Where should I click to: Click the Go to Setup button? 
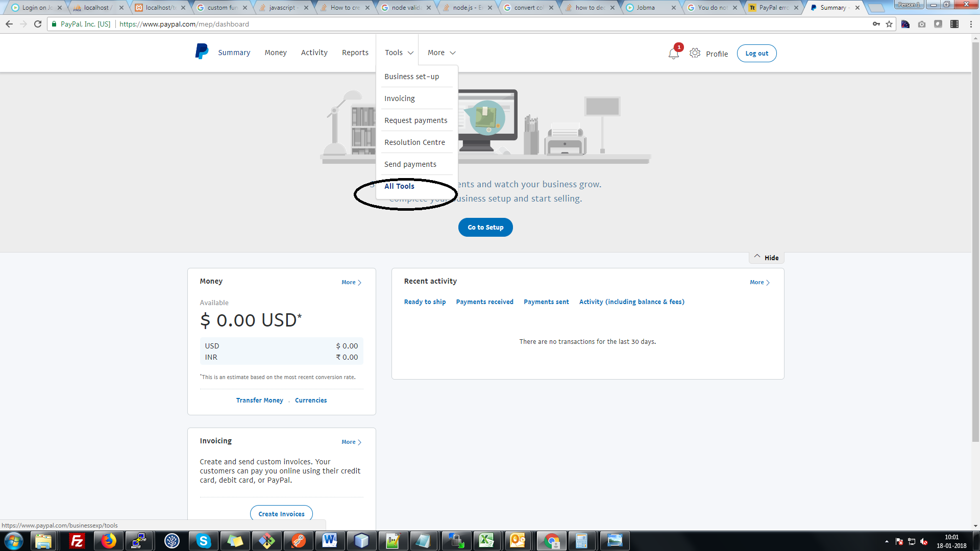(x=485, y=227)
